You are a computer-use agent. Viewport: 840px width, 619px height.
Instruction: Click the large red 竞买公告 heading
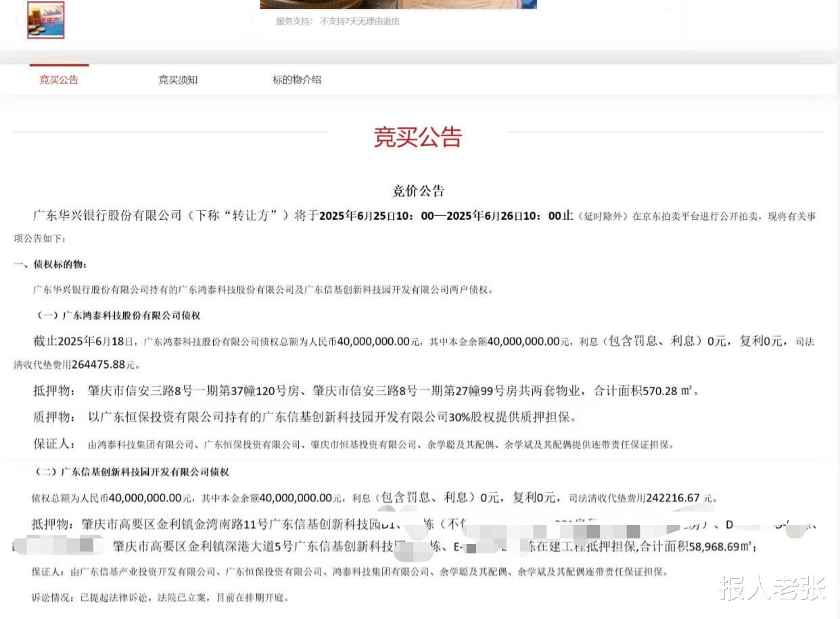coord(418,137)
